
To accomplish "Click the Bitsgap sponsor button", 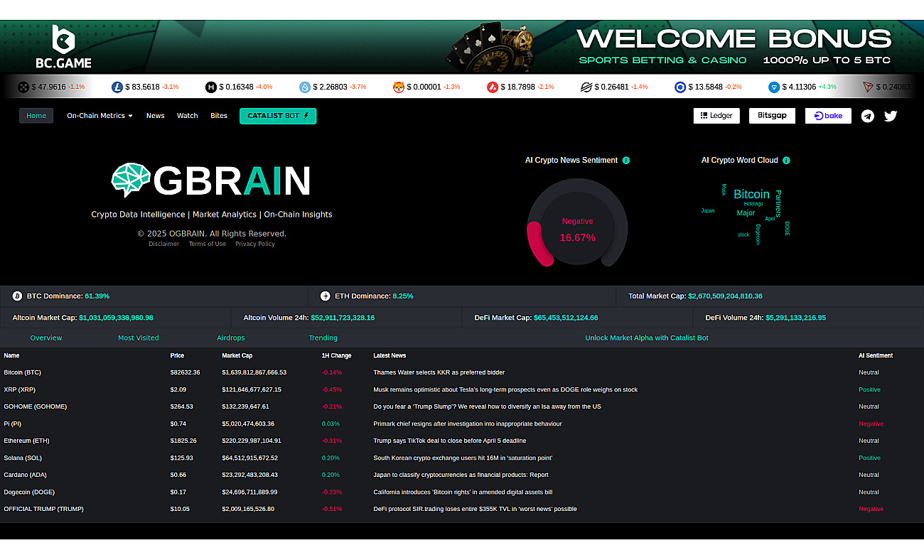I will (772, 116).
